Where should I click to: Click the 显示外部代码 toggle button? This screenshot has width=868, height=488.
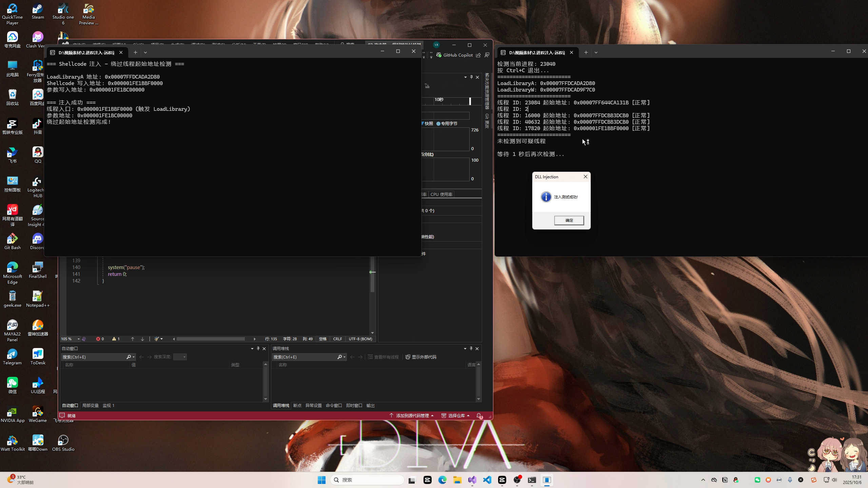point(421,357)
